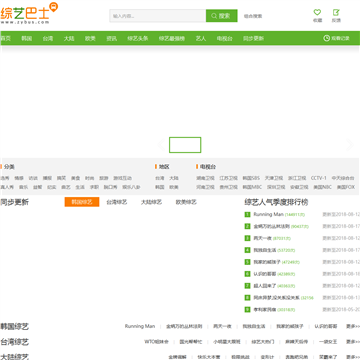The height and width of the screenshot is (360, 360).
Task: Click rank badge 3 beside 两天一夜
Action: pyautogui.click(x=247, y=238)
